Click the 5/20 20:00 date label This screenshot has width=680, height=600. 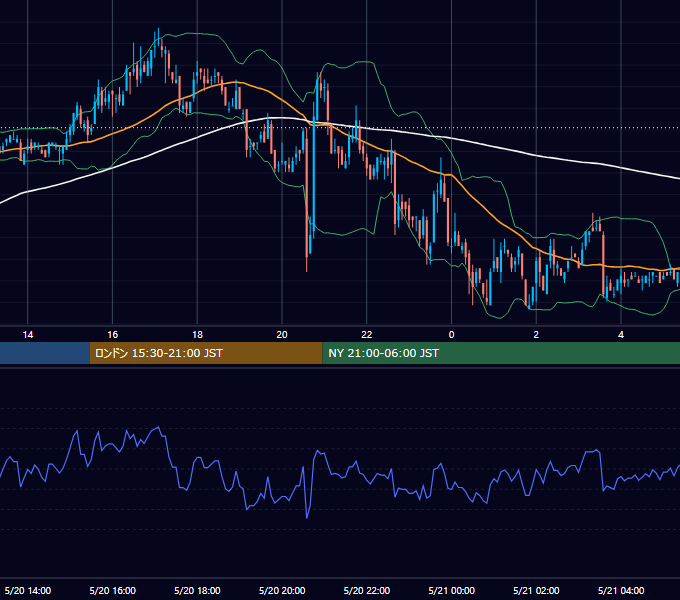click(282, 590)
